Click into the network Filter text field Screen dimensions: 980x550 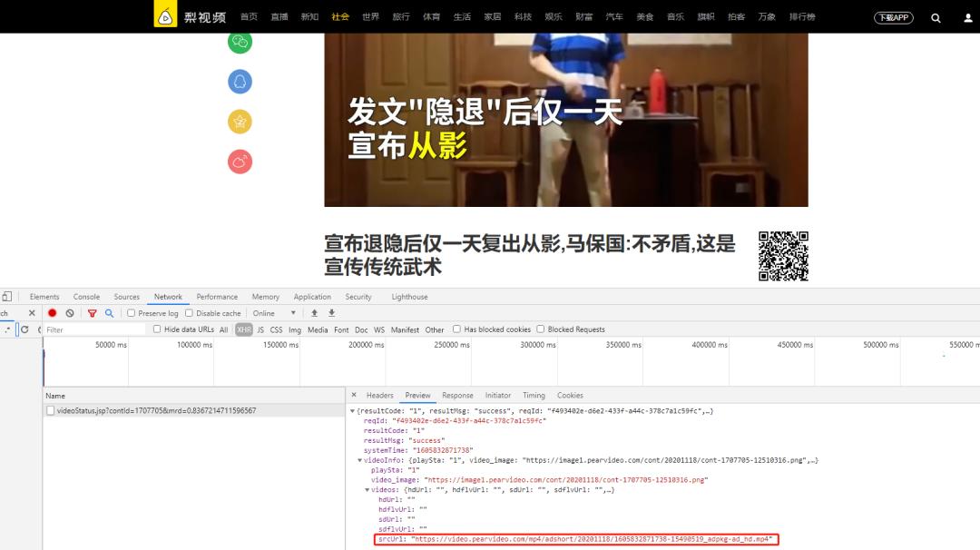(x=95, y=329)
